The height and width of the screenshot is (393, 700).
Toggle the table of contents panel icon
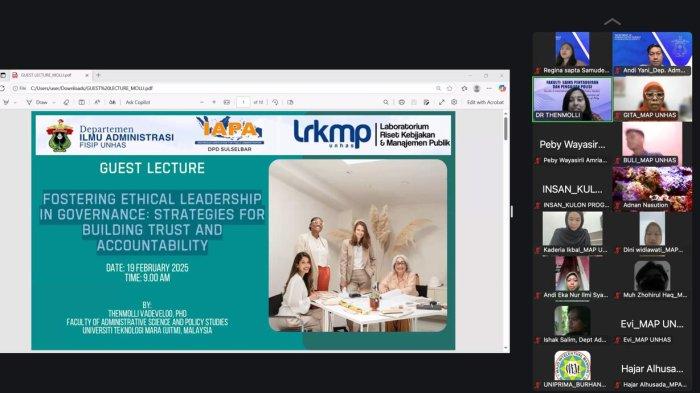(82, 102)
